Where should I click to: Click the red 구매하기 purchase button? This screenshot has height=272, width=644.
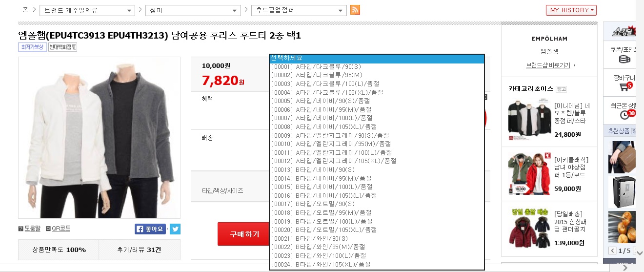point(243,234)
